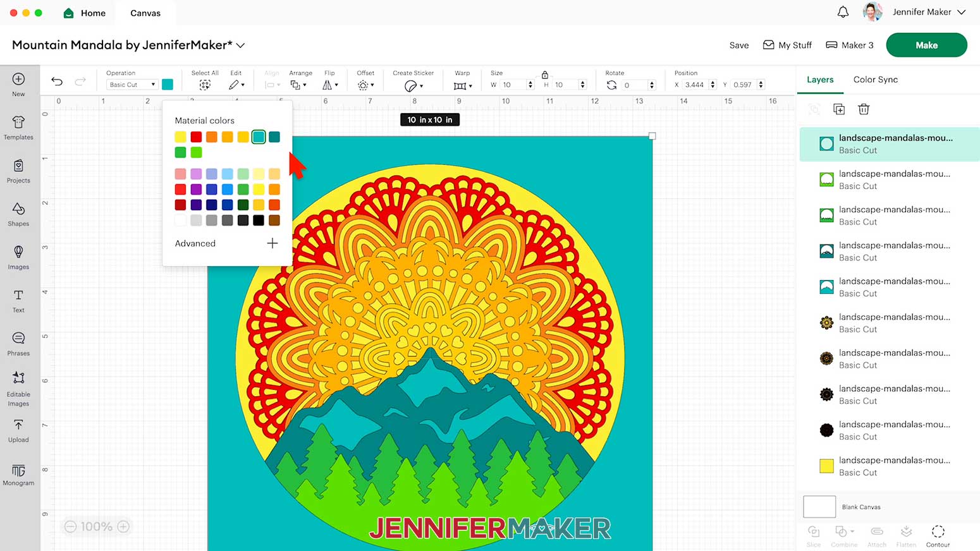
Task: Pick the black swatch in the palette
Action: pyautogui.click(x=259, y=221)
